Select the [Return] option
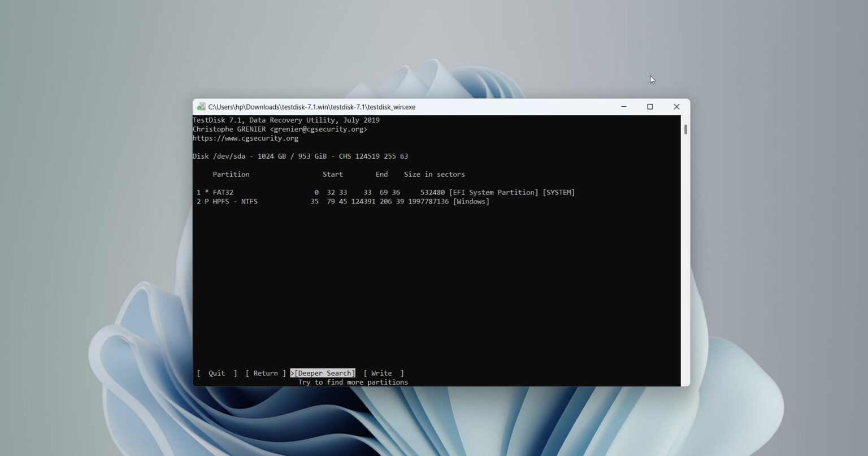The height and width of the screenshot is (456, 868). coord(265,373)
